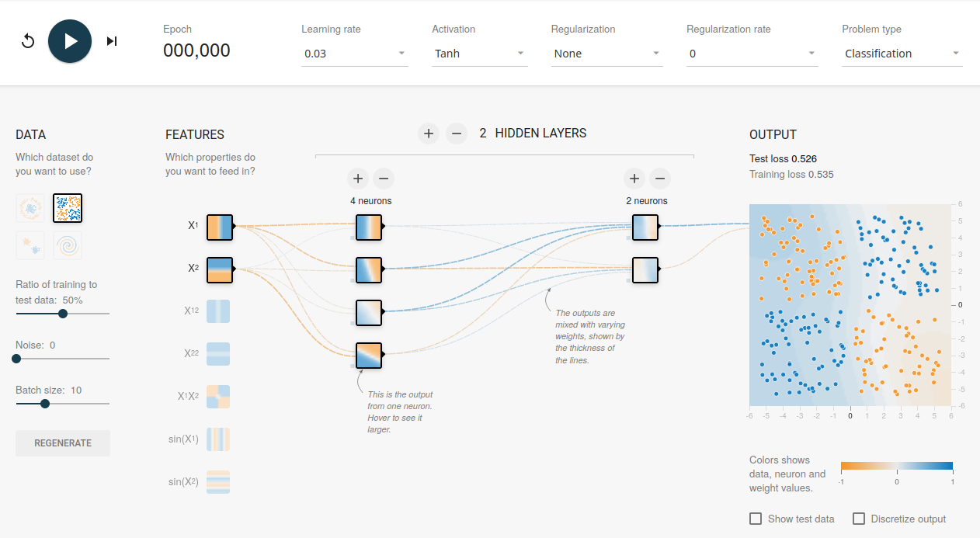Screen dimensions: 980x538
Task: Click the Epoch counter value 000,000
Action: (x=196, y=50)
